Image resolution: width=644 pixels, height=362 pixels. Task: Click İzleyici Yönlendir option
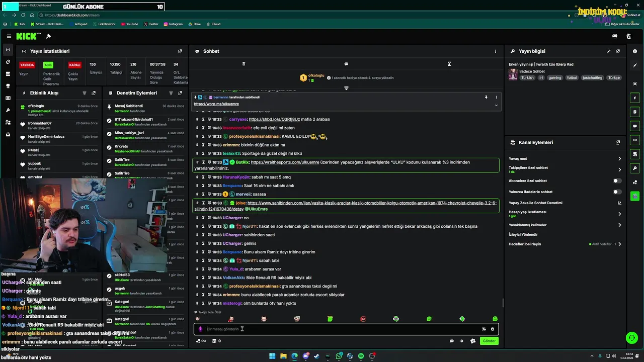tap(523, 235)
